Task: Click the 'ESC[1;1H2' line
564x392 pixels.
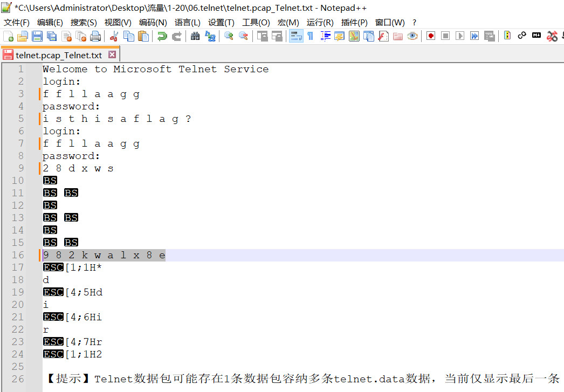Action: coord(72,355)
